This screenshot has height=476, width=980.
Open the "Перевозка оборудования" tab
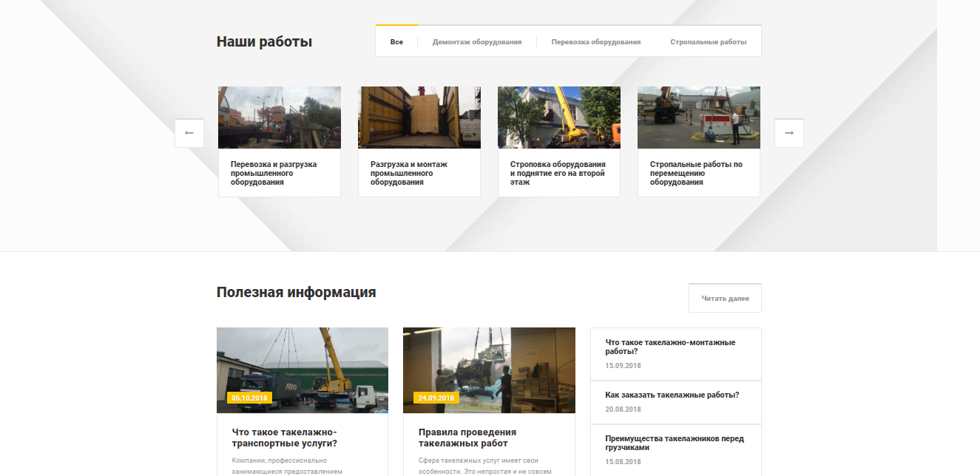coord(595,42)
